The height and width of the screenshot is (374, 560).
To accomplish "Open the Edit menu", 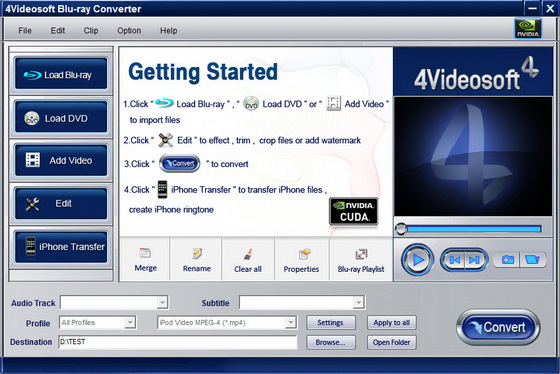I will (58, 31).
